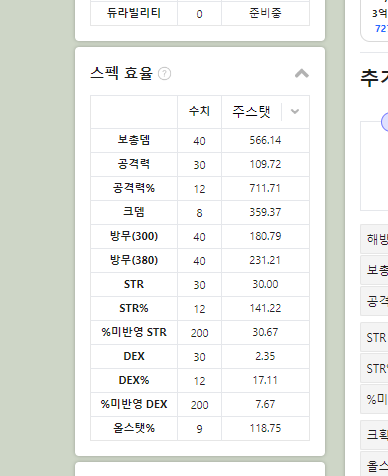Click the 크확 button on right panel
The height and width of the screenshot is (476, 388).
coord(374,435)
